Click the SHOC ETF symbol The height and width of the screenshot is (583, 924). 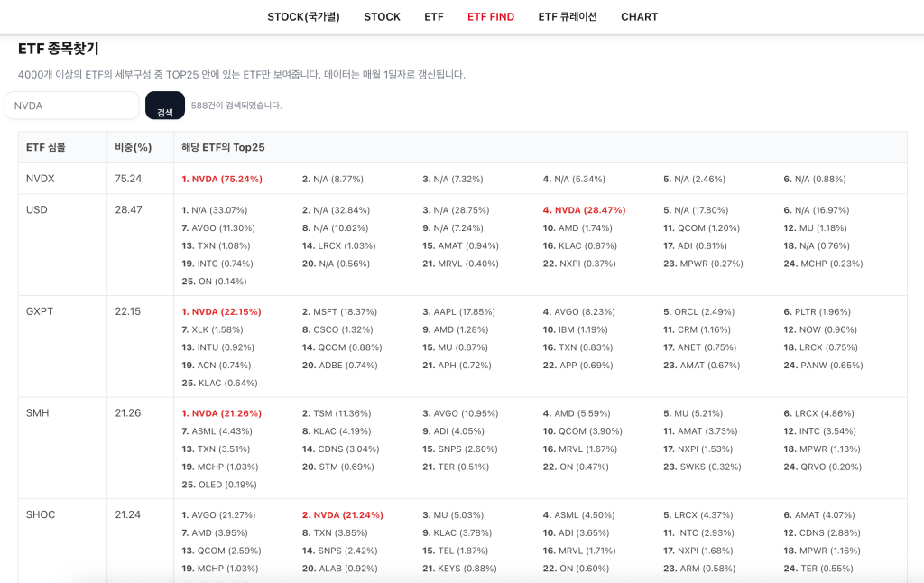[x=41, y=515]
